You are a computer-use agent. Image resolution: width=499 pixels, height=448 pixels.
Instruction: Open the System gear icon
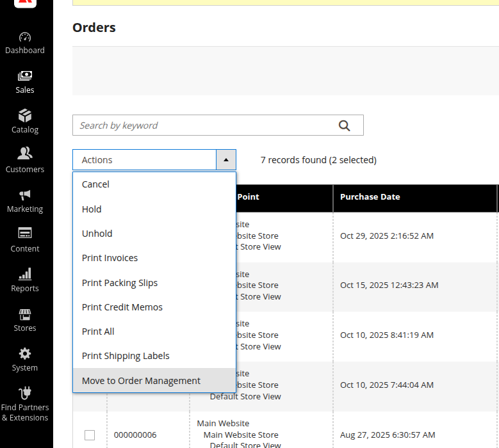pyautogui.click(x=25, y=354)
